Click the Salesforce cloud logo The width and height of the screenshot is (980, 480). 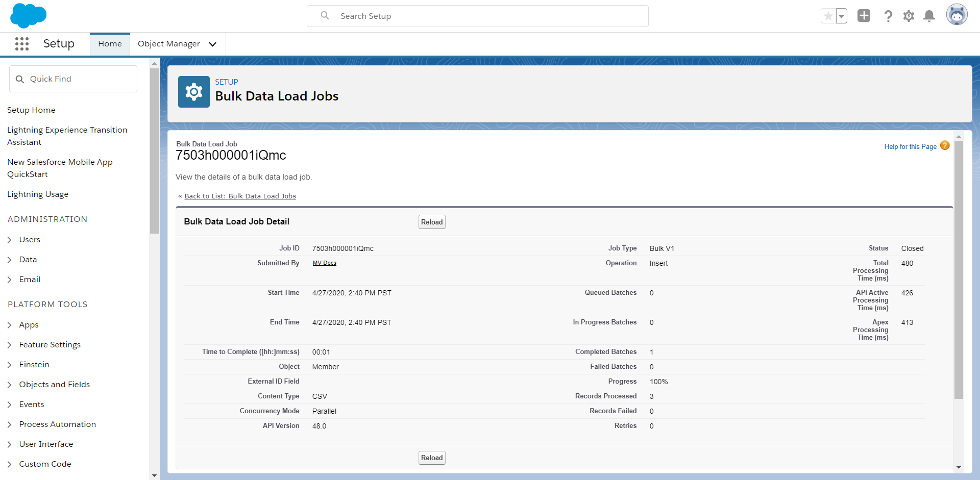[28, 15]
